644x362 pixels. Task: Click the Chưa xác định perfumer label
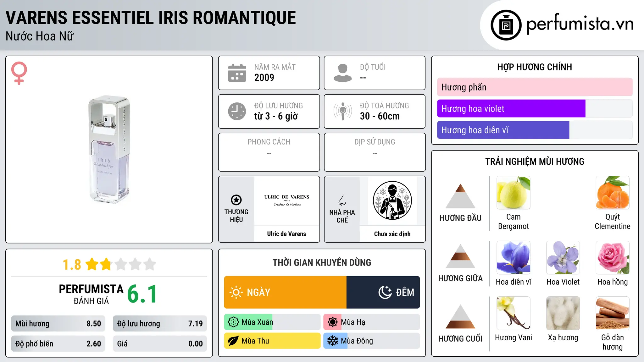pos(392,234)
